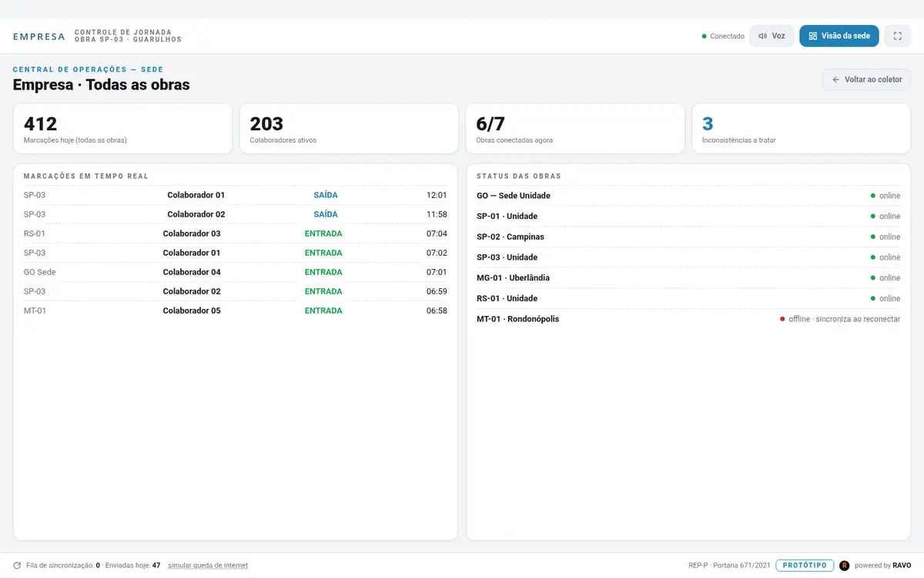Click the simular queda de internet link
924x578 pixels.
coord(208,566)
